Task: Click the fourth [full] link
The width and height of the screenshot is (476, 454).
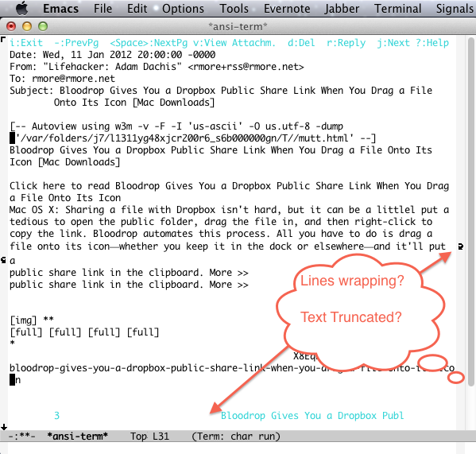Action: [x=143, y=332]
